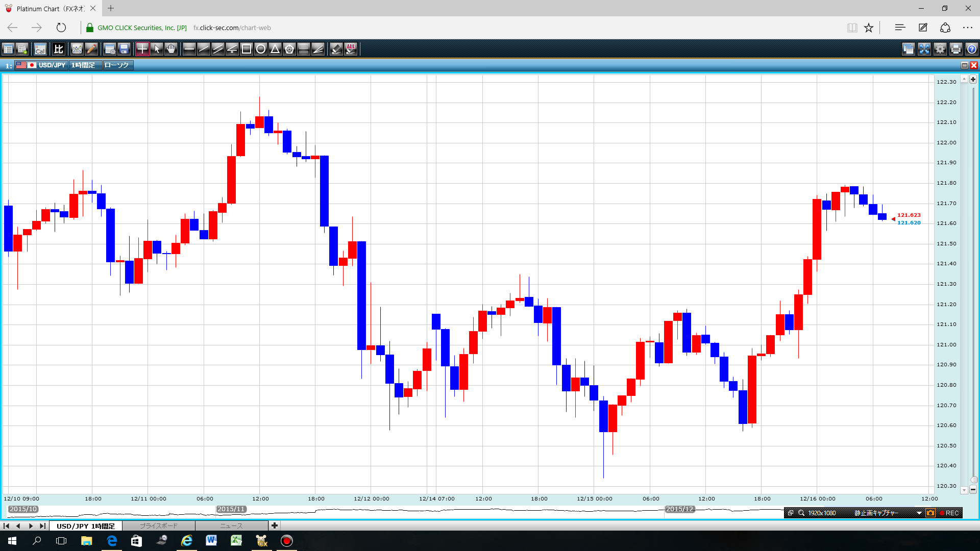Image resolution: width=980 pixels, height=551 pixels.
Task: Switch to the arrow pointer mode
Action: 157,49
